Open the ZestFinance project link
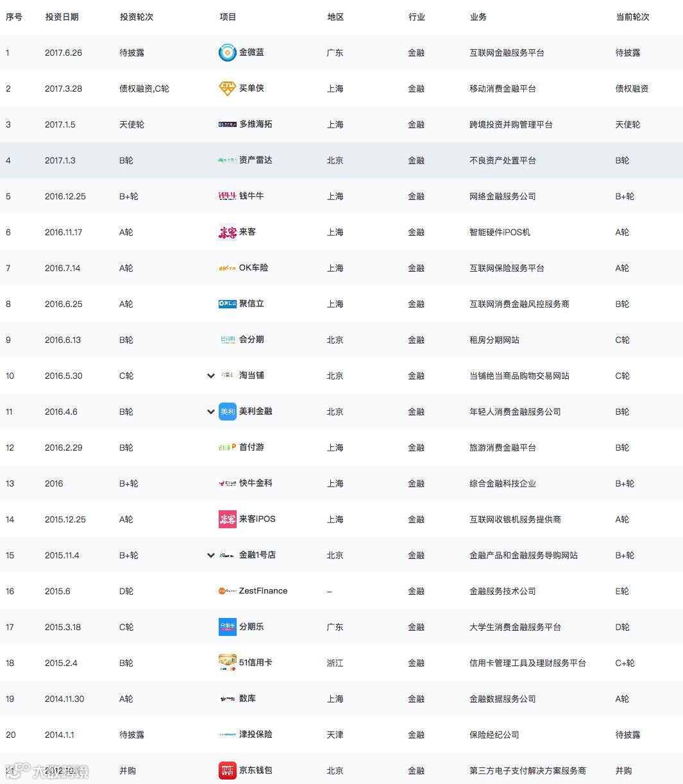This screenshot has height=784, width=683. (x=264, y=591)
